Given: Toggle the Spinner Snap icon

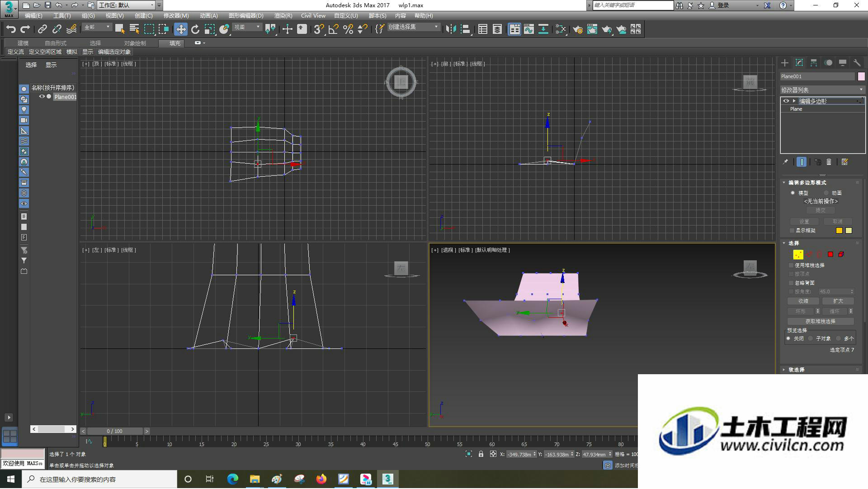Looking at the screenshot, I should [x=363, y=29].
